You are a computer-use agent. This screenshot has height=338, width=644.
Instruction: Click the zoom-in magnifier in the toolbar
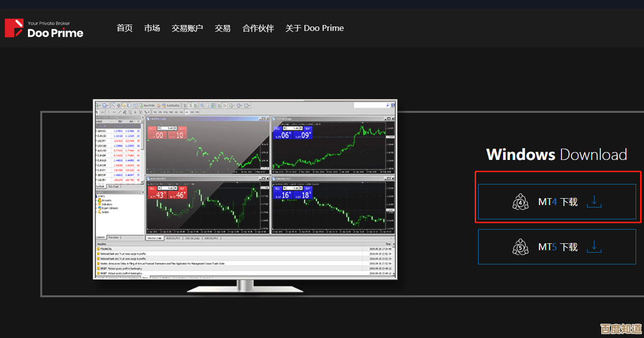tap(202, 105)
